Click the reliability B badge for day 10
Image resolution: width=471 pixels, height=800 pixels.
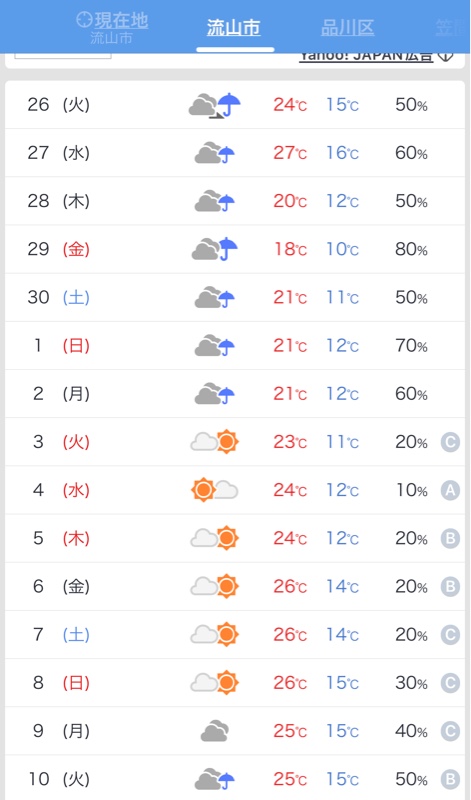(450, 779)
